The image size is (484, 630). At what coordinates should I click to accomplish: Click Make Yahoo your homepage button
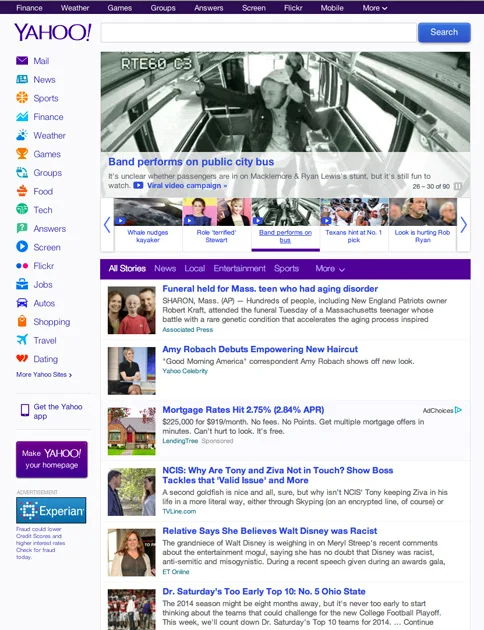pos(52,459)
